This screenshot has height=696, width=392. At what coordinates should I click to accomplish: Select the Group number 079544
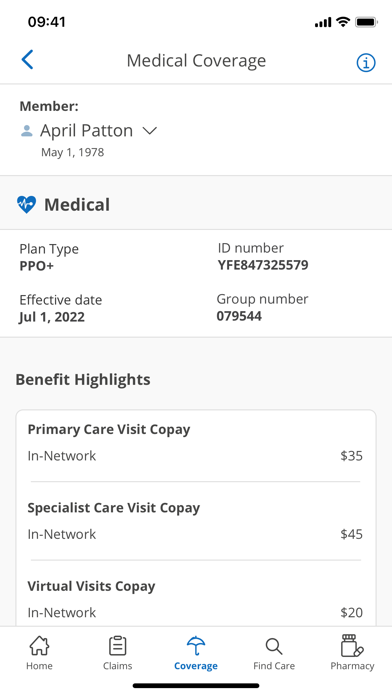239,316
